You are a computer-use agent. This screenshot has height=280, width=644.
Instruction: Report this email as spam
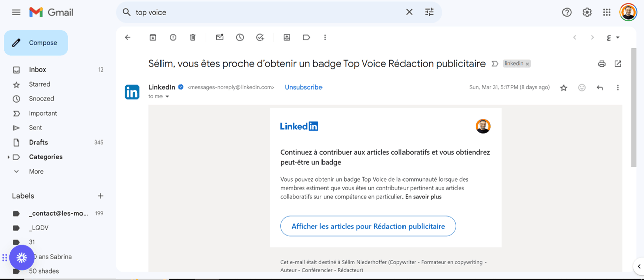tap(173, 37)
